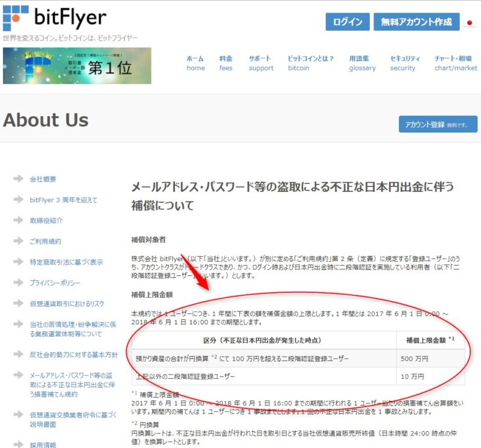Viewport: 481px width, 448px height.
Task: Click the *2 円換算 footnote heading
Action: coord(145,425)
